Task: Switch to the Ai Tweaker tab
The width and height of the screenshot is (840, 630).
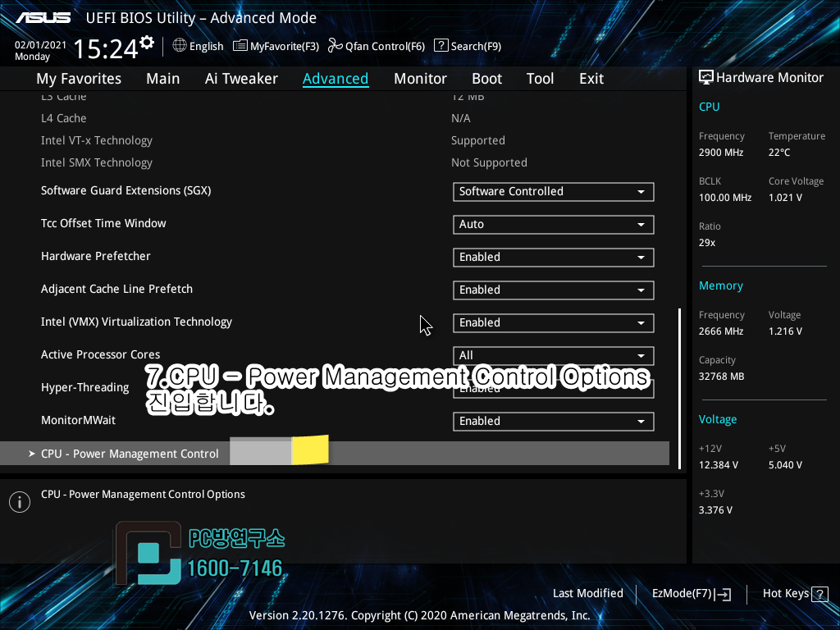Action: (241, 79)
